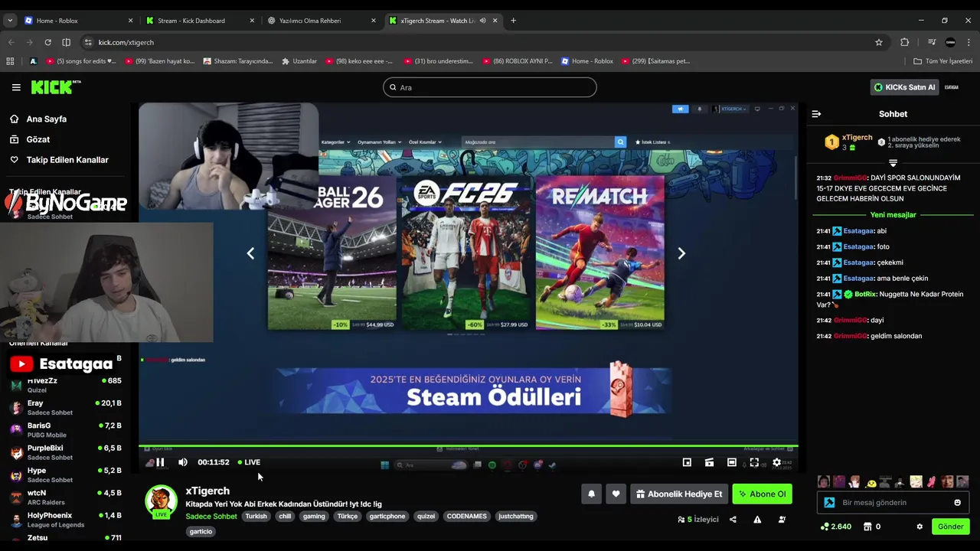Screen dimensions: 980x551
Task: Go to Ana Sayfa in sidebar
Action: [x=46, y=119]
